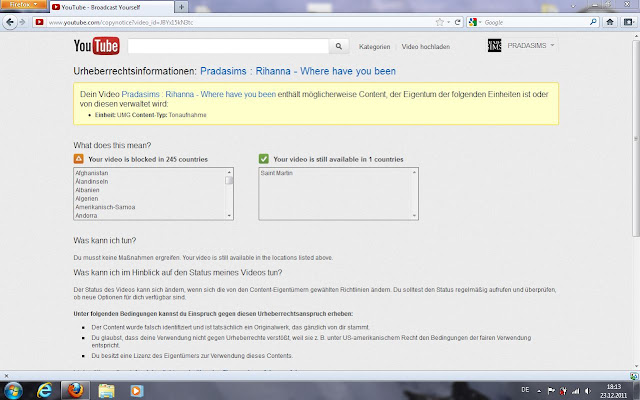Click the blocked countries list scrollbar thumb
Viewport: 640px width, 400px height.
pyautogui.click(x=229, y=180)
